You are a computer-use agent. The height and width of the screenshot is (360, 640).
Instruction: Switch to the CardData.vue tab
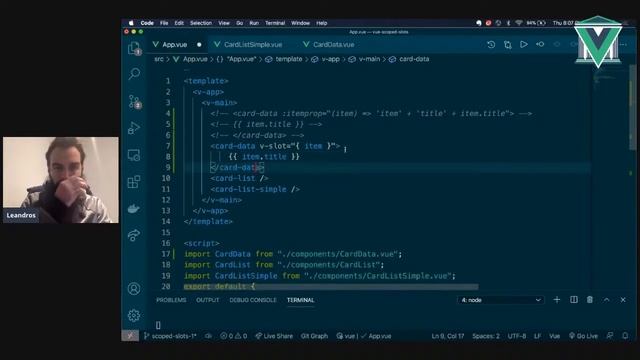pos(333,44)
